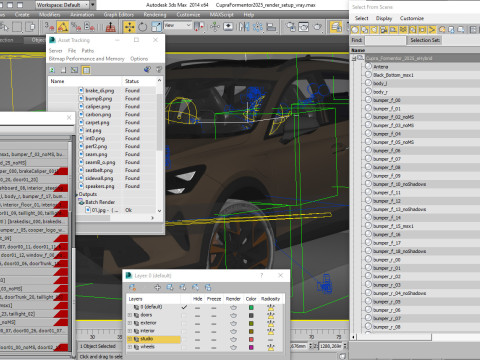
Task: Click the Selection Set: button
Action: coord(425,40)
